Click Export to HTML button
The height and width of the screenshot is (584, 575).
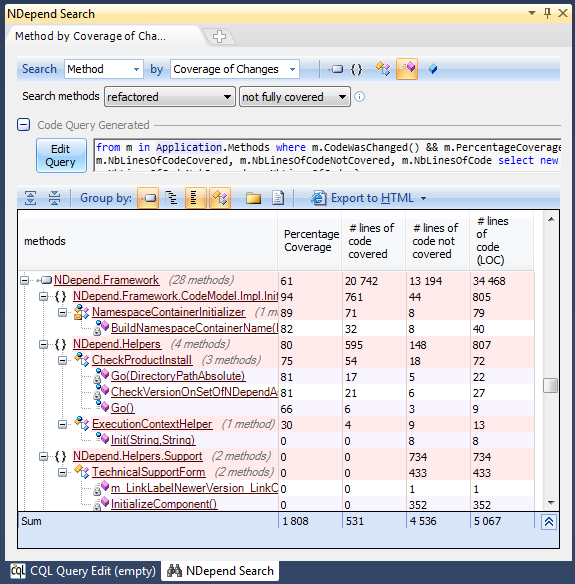(363, 198)
